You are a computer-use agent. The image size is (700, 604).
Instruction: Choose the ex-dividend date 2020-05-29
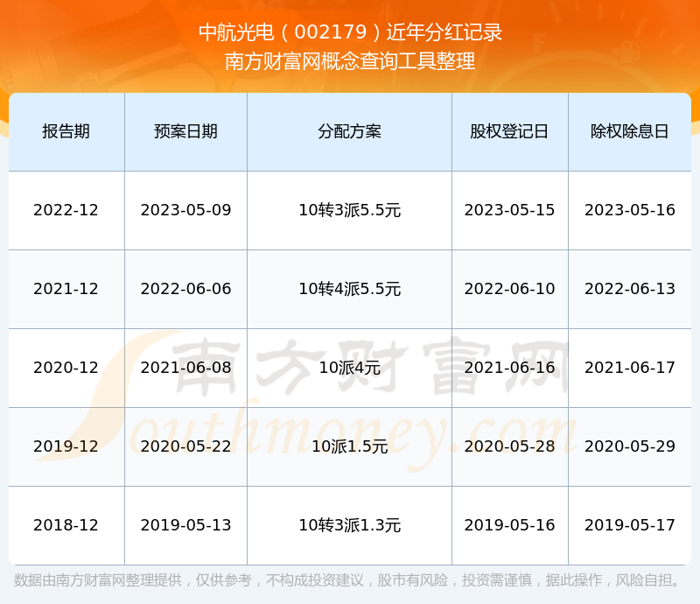(x=630, y=446)
